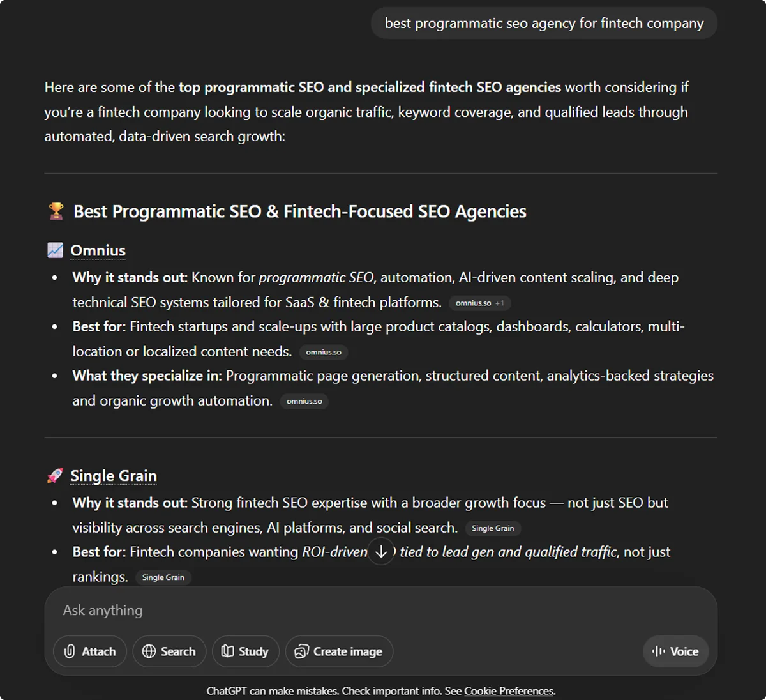Click the globe Search icon
Image resolution: width=766 pixels, height=700 pixels.
(149, 651)
